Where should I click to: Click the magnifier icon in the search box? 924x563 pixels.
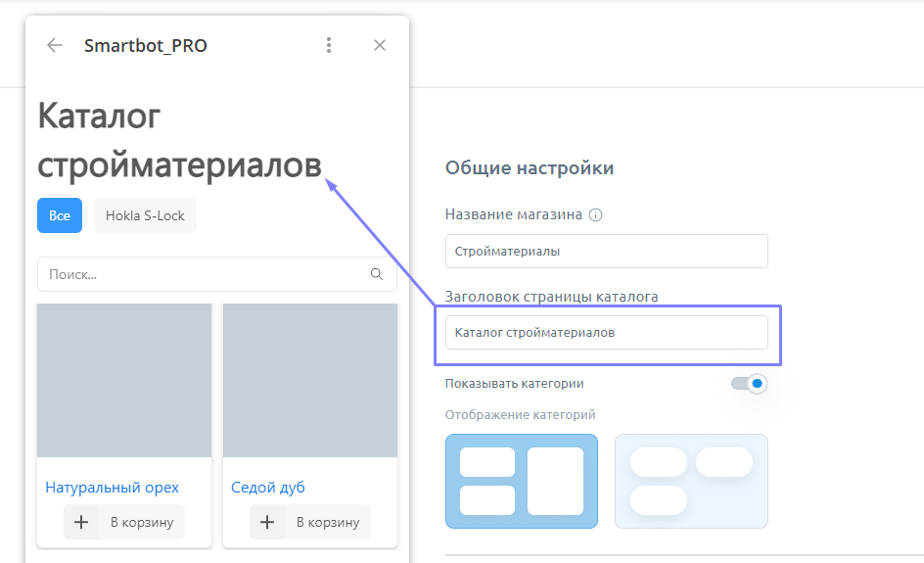[377, 274]
